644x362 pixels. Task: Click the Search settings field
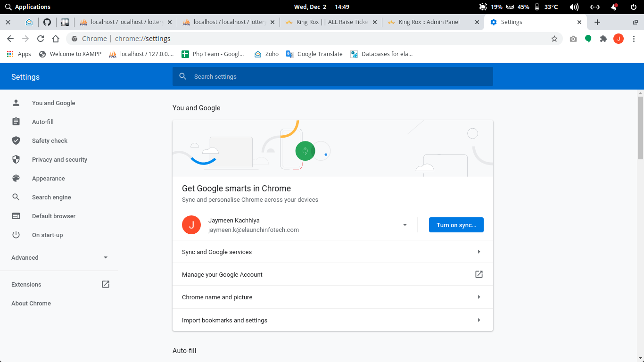(x=333, y=76)
